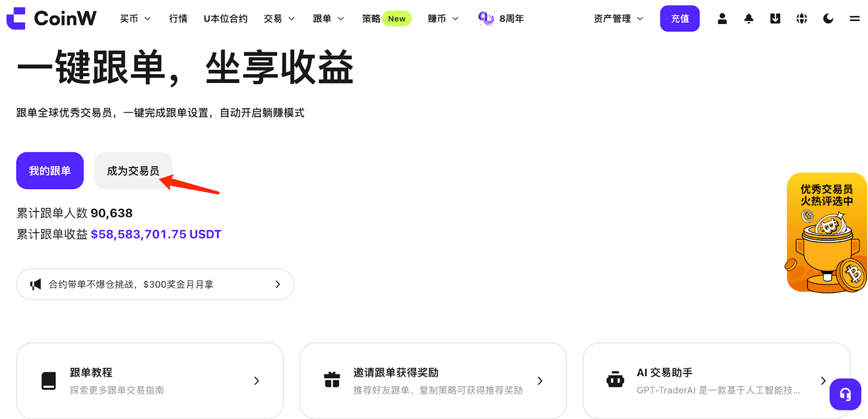868x419 pixels.
Task: Open the headset customer support chat
Action: click(845, 394)
